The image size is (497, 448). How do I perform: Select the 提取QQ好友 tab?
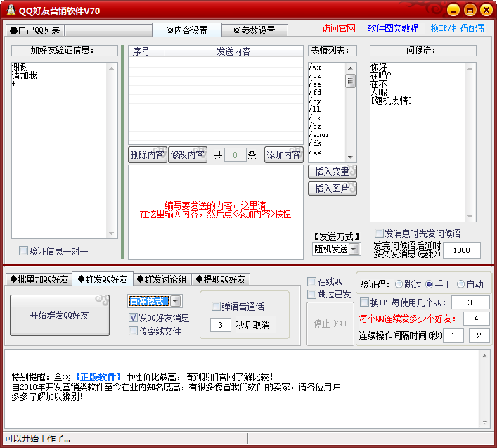click(221, 279)
